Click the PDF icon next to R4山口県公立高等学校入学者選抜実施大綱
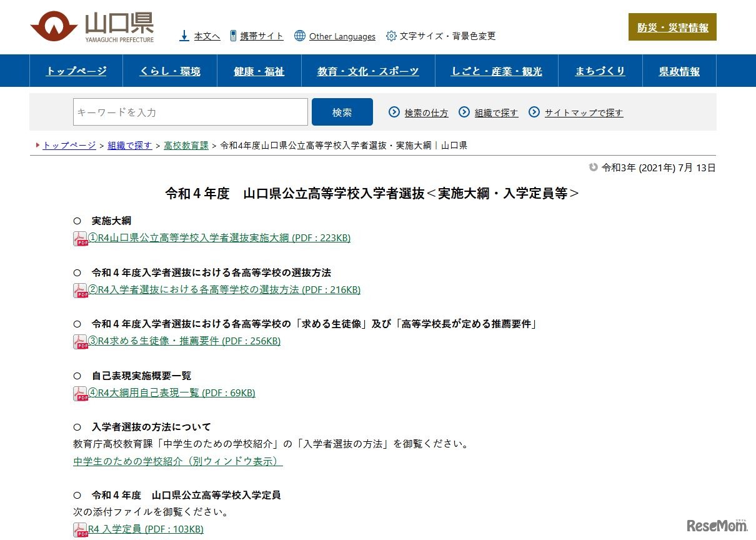 (x=80, y=237)
